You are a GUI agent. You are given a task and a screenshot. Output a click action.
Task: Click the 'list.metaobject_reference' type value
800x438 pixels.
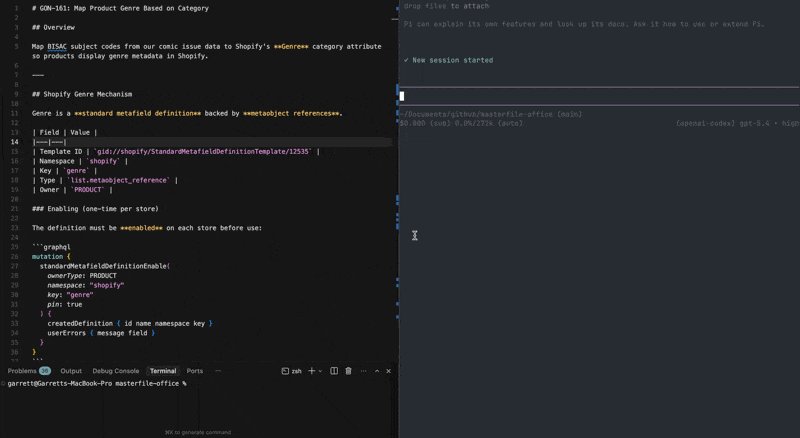[x=118, y=180]
